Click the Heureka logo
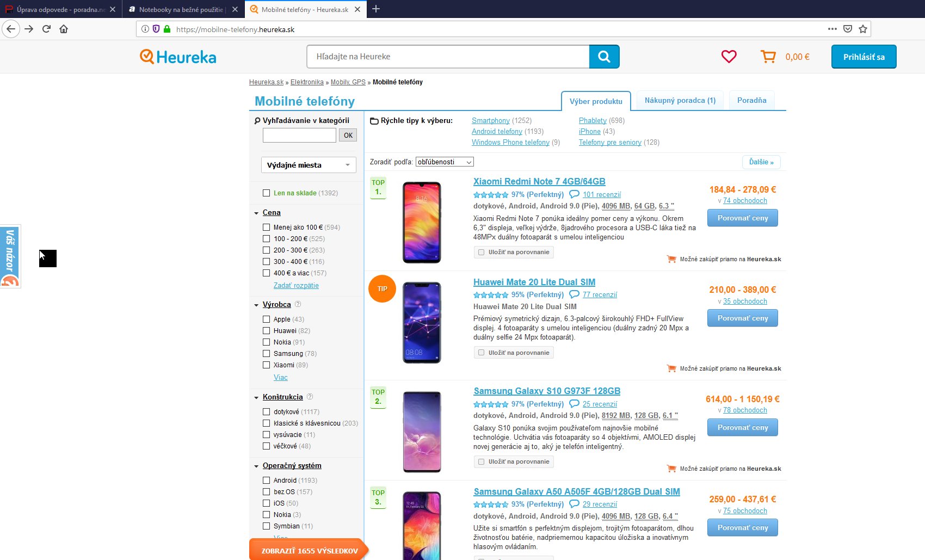The image size is (925, 560). coord(178,57)
